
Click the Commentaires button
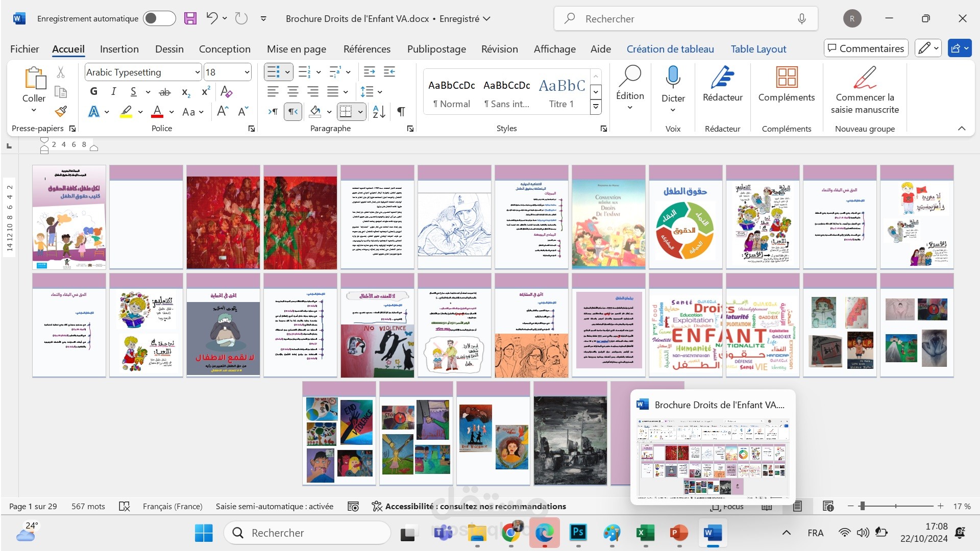tap(866, 48)
